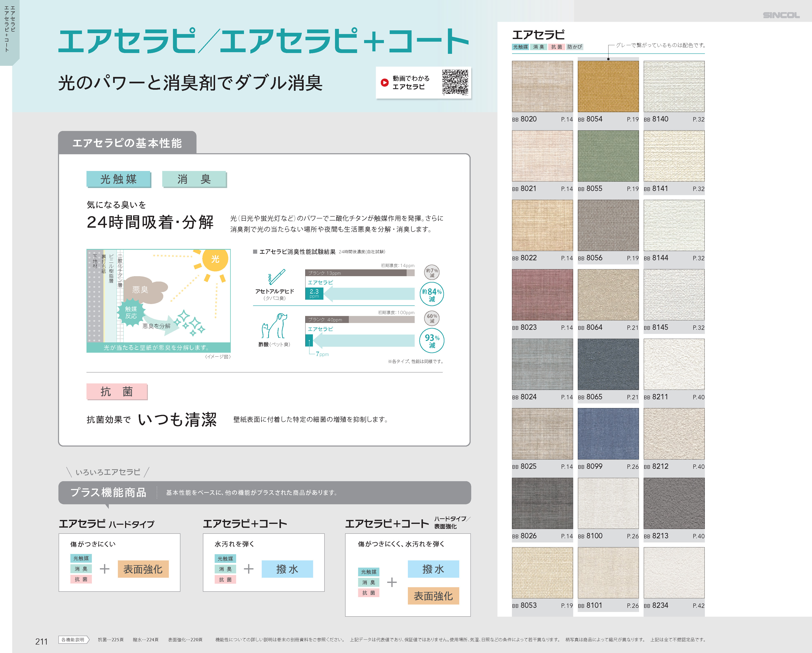The width and height of the screenshot is (812, 653).
Task: Select swatch BB 8101
Action: tap(608, 572)
